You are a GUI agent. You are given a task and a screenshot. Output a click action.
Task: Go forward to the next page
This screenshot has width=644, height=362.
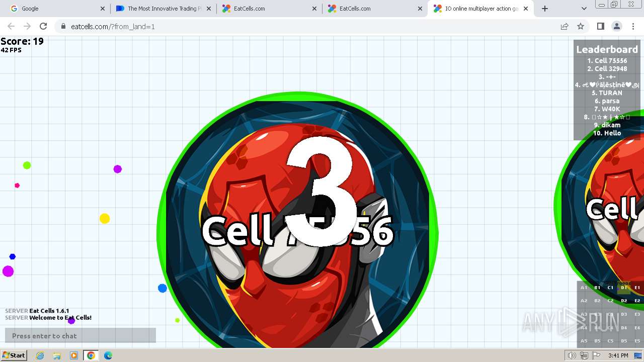27,26
